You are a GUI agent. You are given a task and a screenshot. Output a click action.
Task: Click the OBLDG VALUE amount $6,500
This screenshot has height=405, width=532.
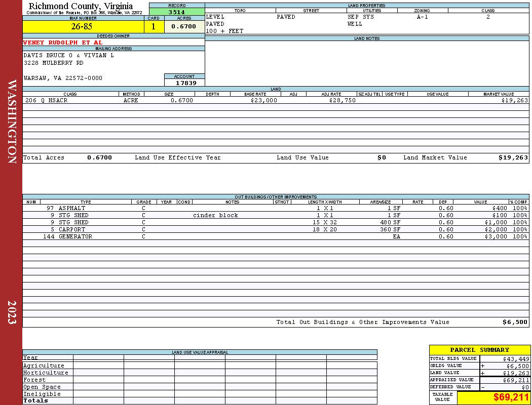[x=518, y=366]
